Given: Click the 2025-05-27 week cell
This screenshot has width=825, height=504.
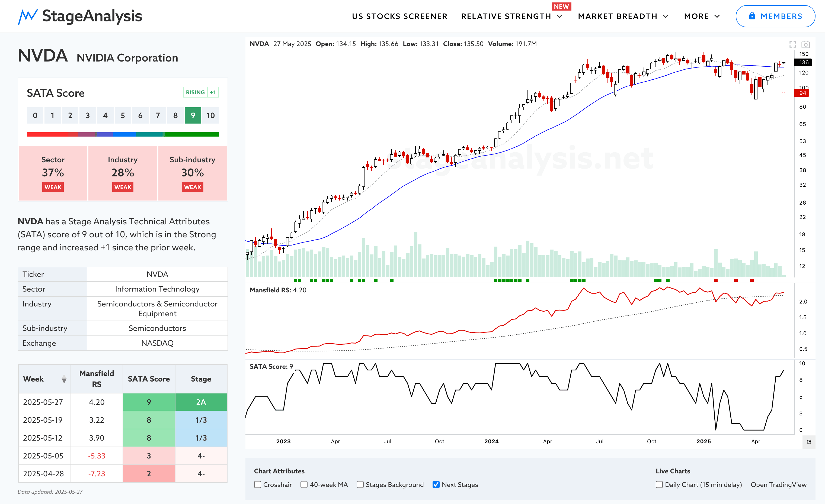Looking at the screenshot, I should point(44,402).
